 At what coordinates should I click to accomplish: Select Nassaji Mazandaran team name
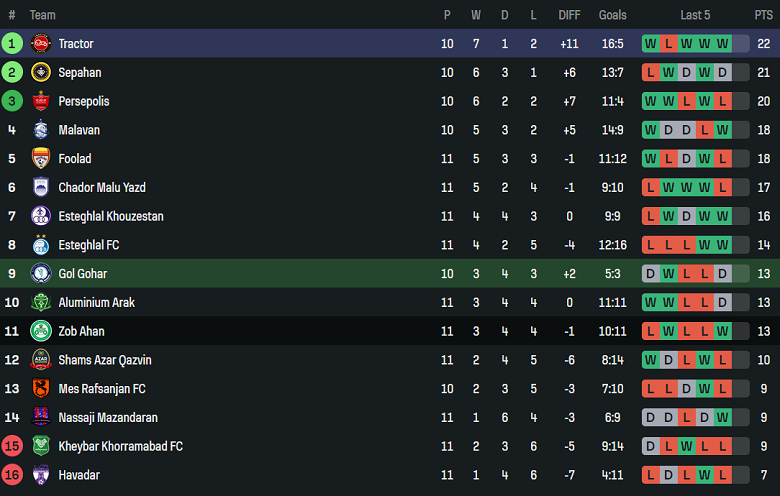click(108, 417)
